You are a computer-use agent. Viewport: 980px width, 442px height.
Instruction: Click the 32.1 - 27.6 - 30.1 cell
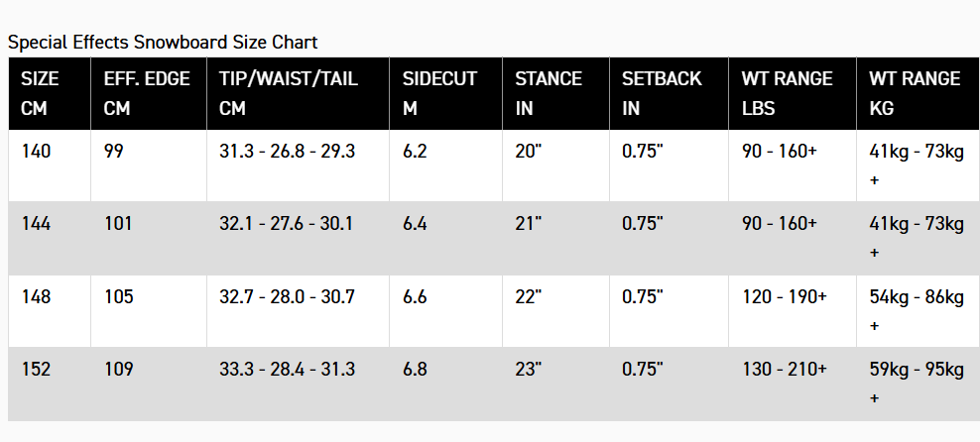(x=286, y=224)
